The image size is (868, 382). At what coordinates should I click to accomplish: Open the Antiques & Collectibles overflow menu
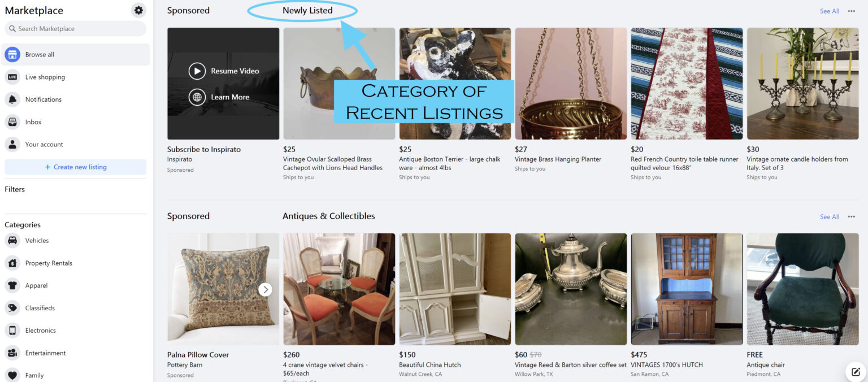pyautogui.click(x=852, y=216)
